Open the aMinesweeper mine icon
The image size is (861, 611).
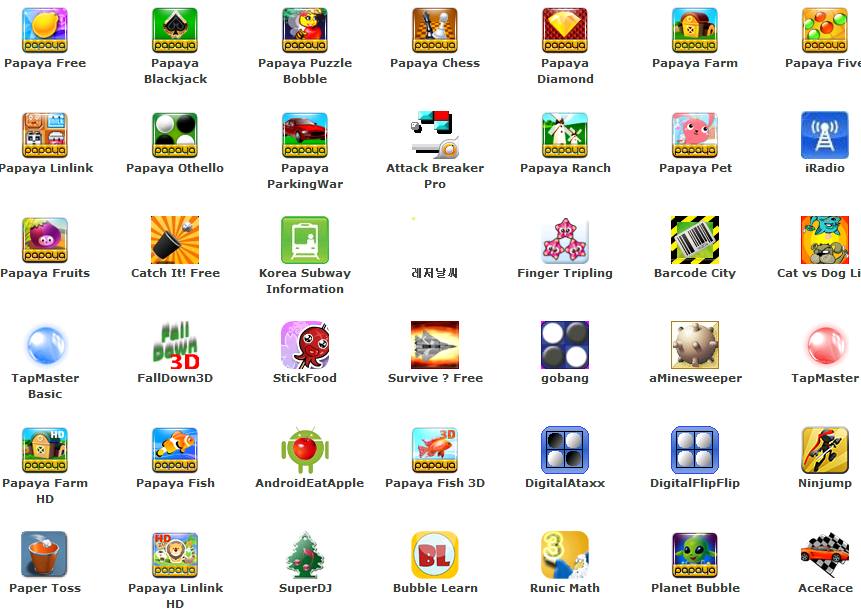(695, 345)
